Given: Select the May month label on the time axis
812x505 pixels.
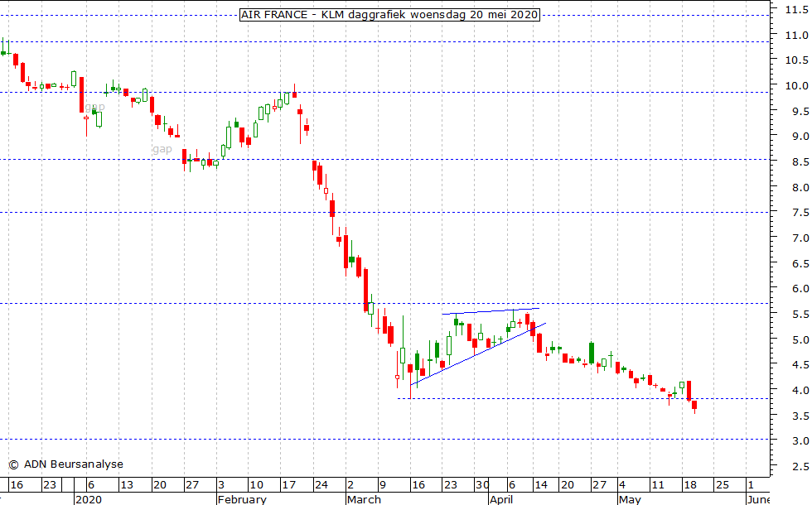Looking at the screenshot, I should pos(630,499).
